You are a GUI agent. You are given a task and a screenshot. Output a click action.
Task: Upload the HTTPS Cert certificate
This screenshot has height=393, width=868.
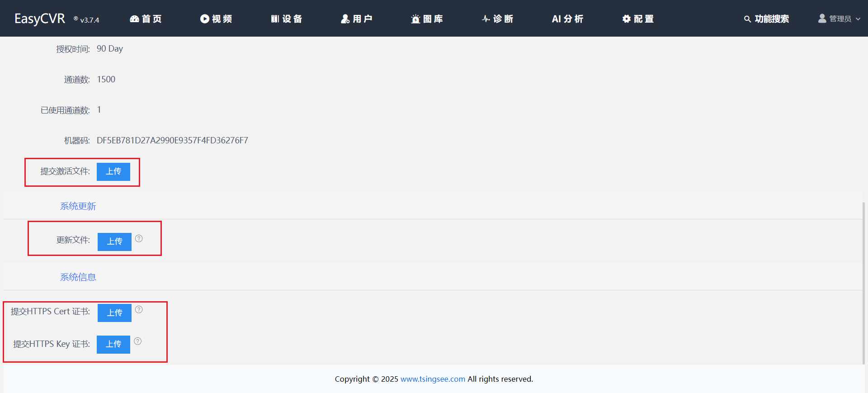tap(114, 313)
